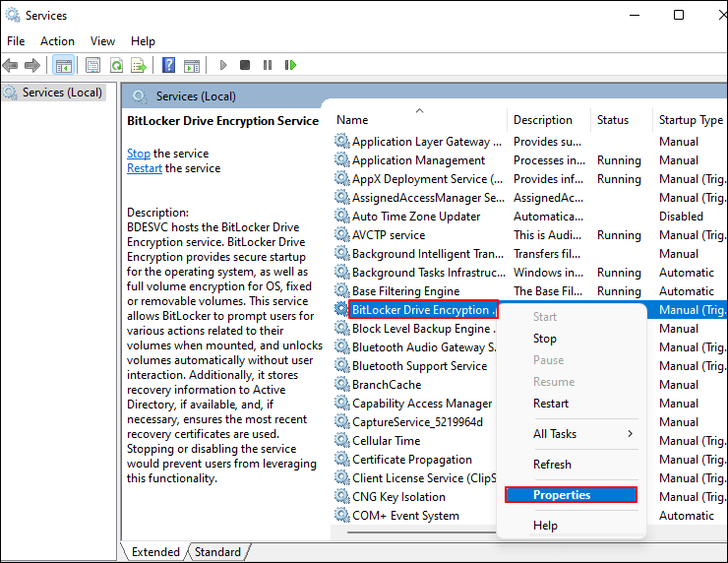Click the Back arrow in the toolbar

click(x=10, y=65)
